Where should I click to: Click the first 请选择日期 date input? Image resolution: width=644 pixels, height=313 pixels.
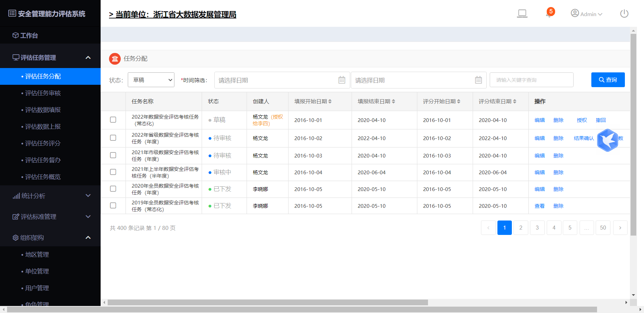click(282, 80)
